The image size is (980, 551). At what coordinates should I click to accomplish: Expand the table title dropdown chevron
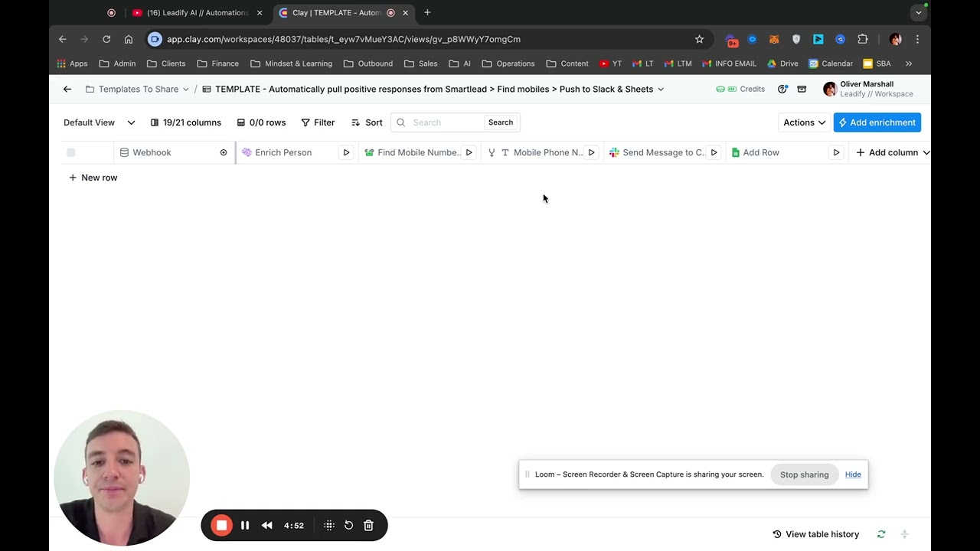tap(661, 90)
